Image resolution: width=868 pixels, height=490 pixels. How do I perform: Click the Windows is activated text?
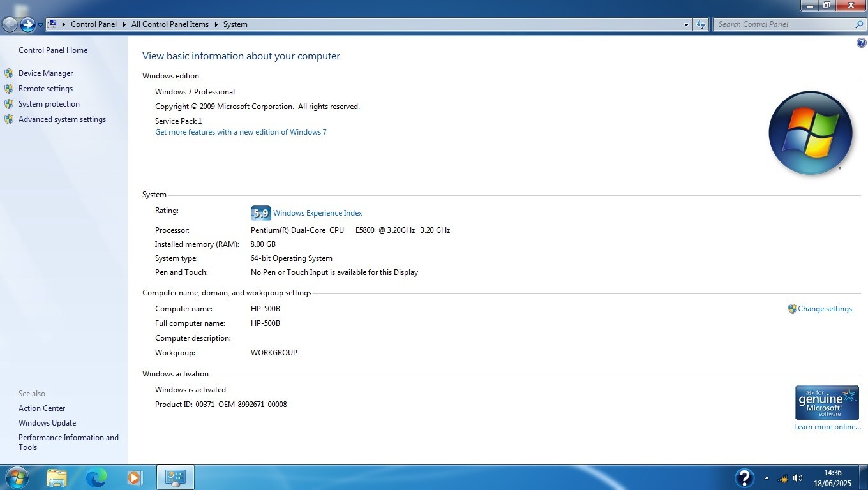point(190,390)
